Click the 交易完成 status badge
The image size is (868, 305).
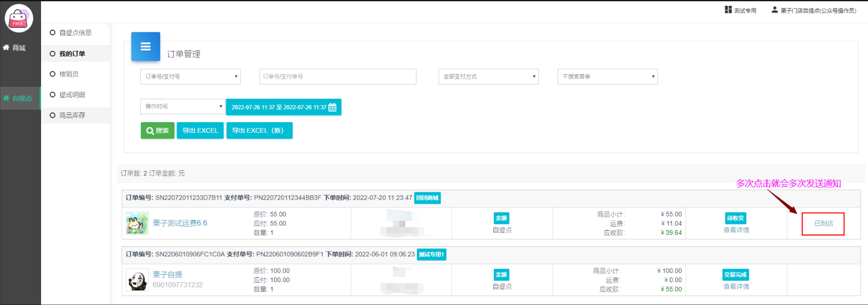(735, 275)
